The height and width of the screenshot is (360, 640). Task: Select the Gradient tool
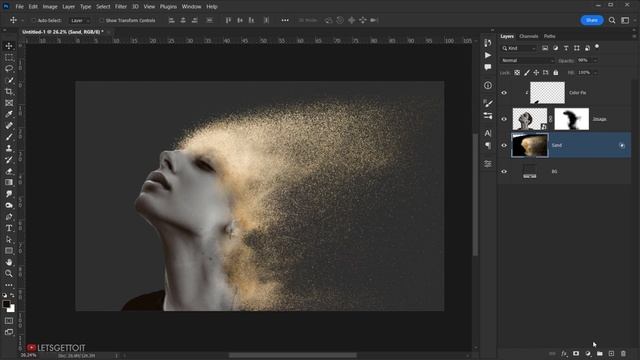point(9,182)
